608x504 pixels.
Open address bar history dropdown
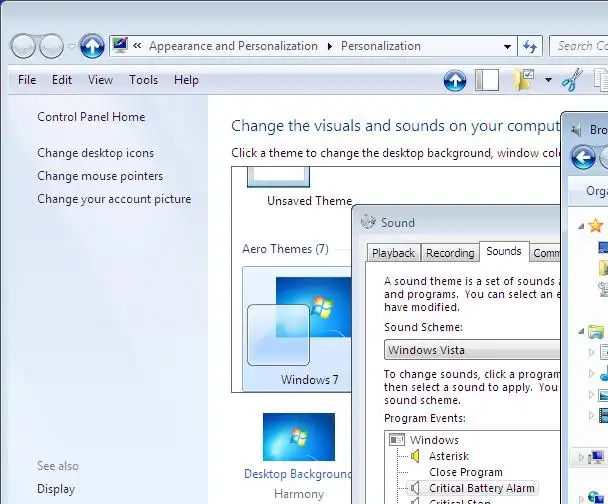click(507, 47)
